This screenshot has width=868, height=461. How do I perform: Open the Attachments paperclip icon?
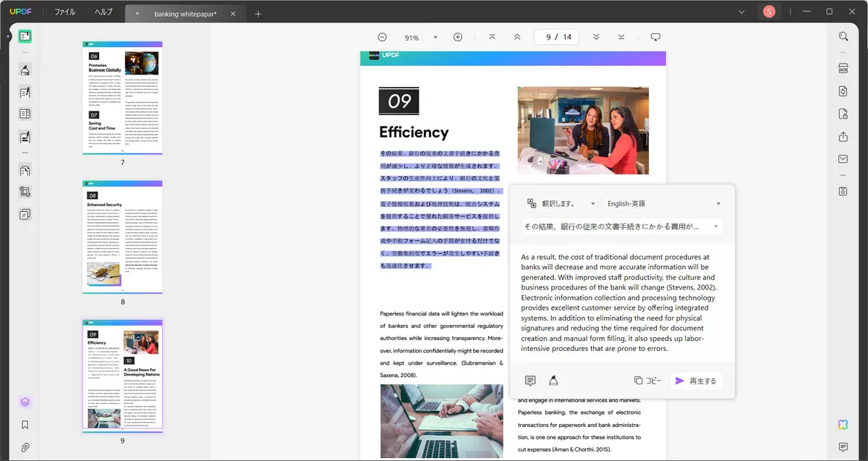pyautogui.click(x=25, y=447)
